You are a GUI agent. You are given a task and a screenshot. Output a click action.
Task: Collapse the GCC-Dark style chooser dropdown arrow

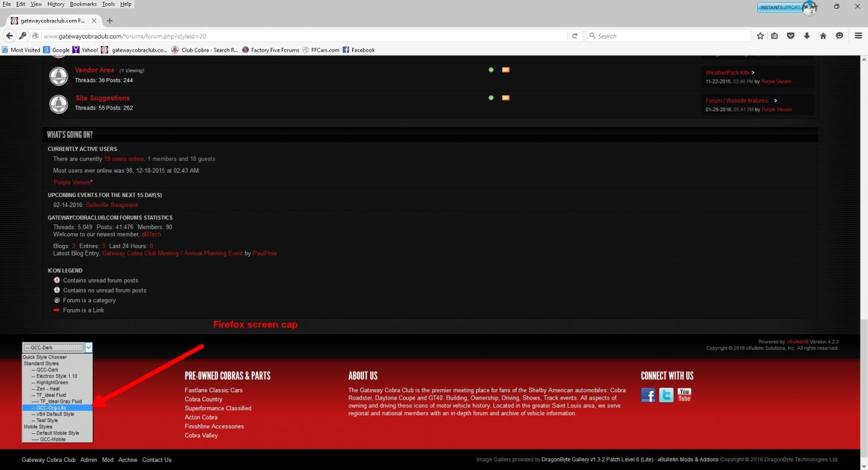click(x=88, y=348)
